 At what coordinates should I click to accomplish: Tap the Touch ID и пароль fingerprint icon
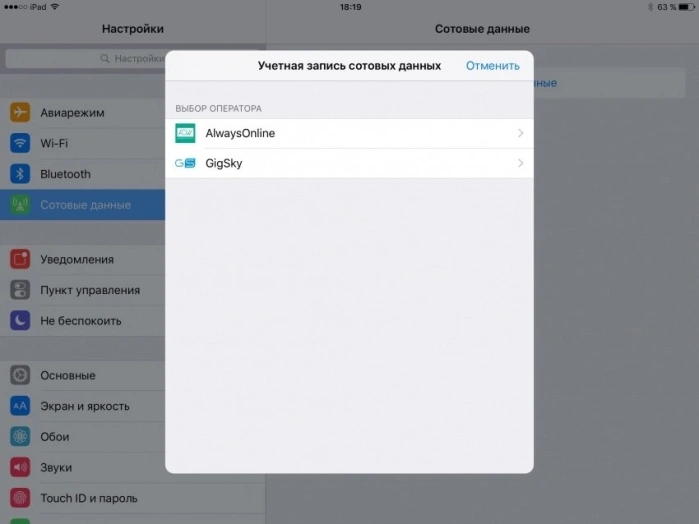20,498
